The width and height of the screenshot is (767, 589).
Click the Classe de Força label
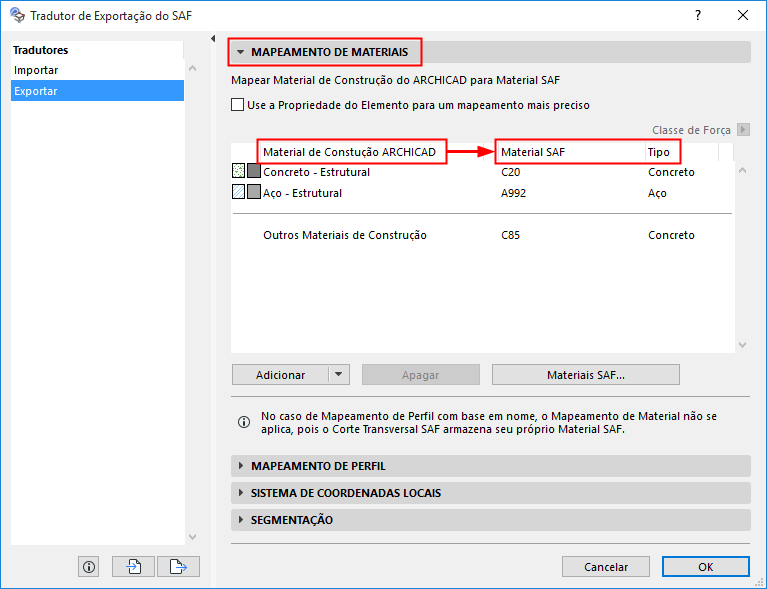[x=691, y=130]
